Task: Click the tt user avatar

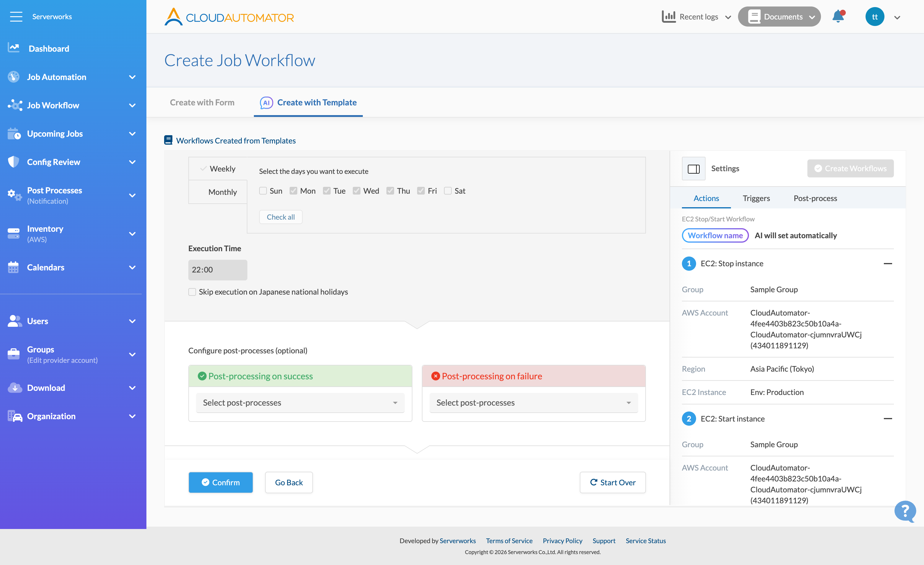Action: [x=875, y=17]
